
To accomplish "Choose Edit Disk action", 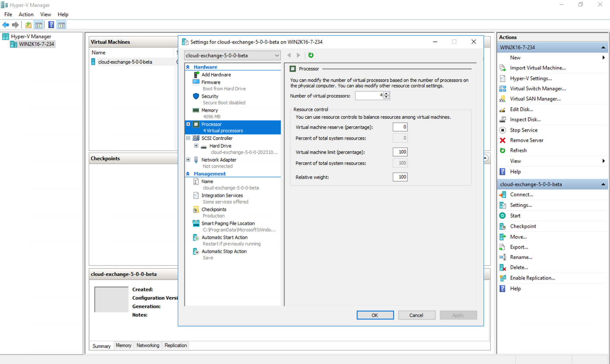I will (x=521, y=109).
